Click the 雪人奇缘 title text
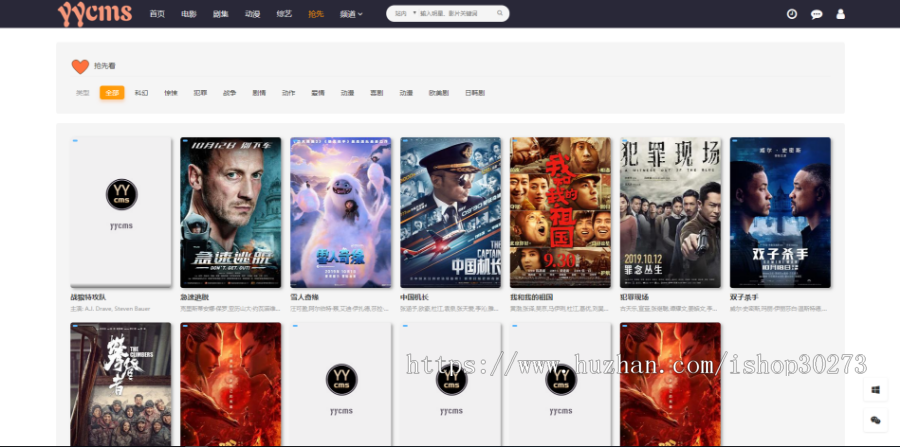This screenshot has width=900, height=447. (304, 297)
